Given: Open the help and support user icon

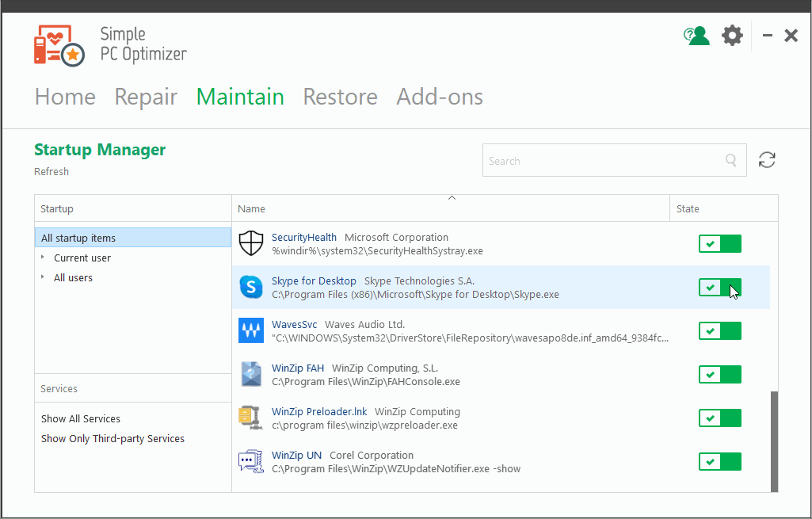Looking at the screenshot, I should tap(696, 36).
